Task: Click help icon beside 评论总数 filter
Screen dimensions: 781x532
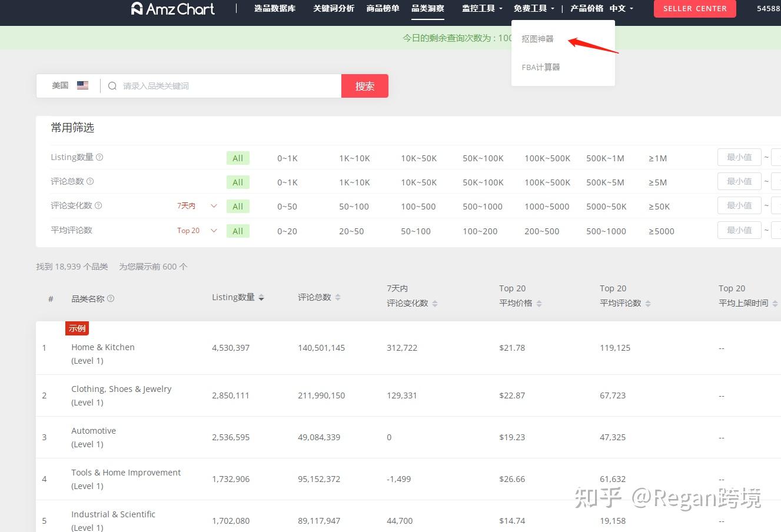Action: (90, 181)
